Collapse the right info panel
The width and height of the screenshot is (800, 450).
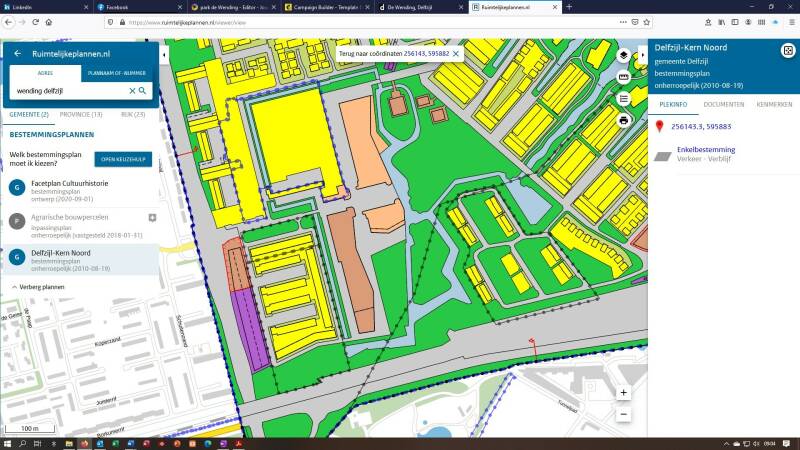641,53
